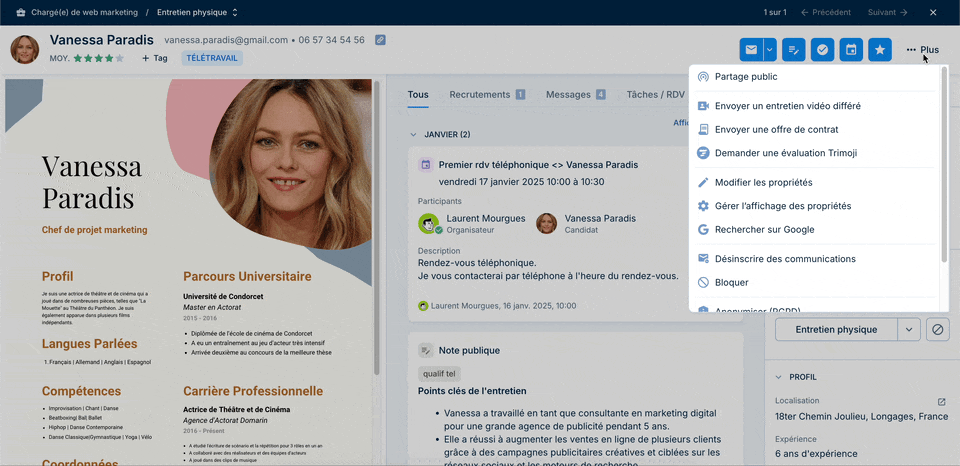This screenshot has width=960, height=466.
Task: Click the unsubscribe envelope icon
Action: click(x=703, y=259)
